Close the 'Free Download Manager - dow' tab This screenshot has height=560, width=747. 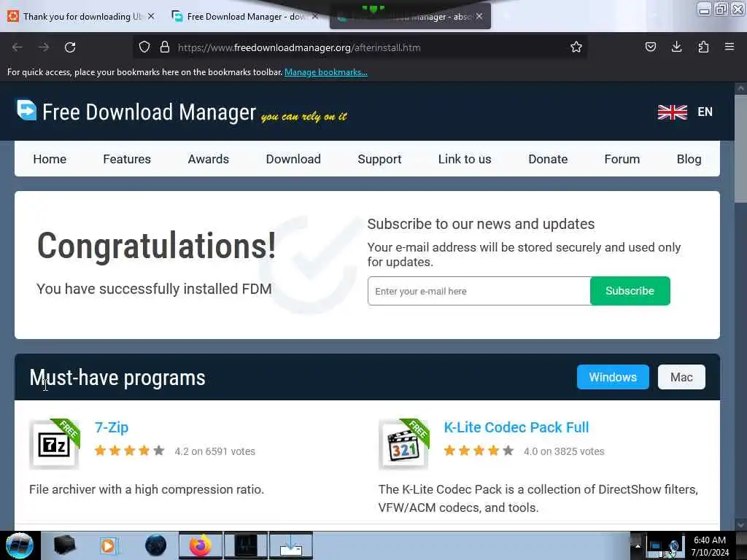coord(315,16)
